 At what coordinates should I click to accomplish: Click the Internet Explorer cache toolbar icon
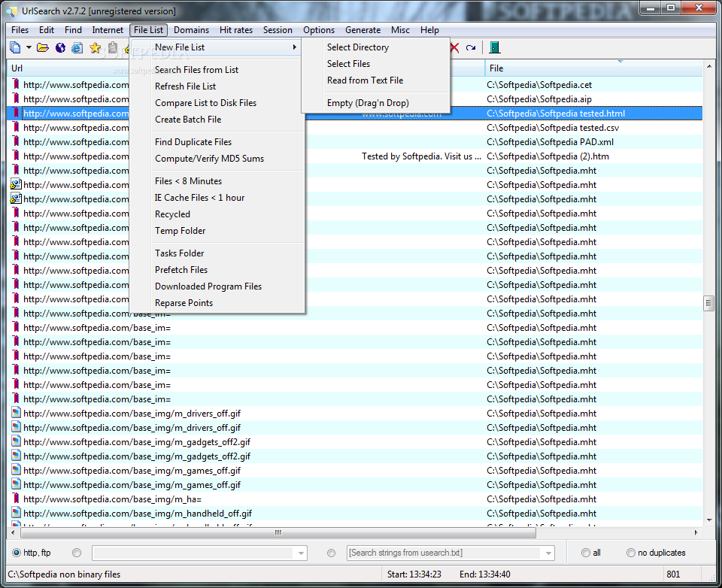pos(77,47)
